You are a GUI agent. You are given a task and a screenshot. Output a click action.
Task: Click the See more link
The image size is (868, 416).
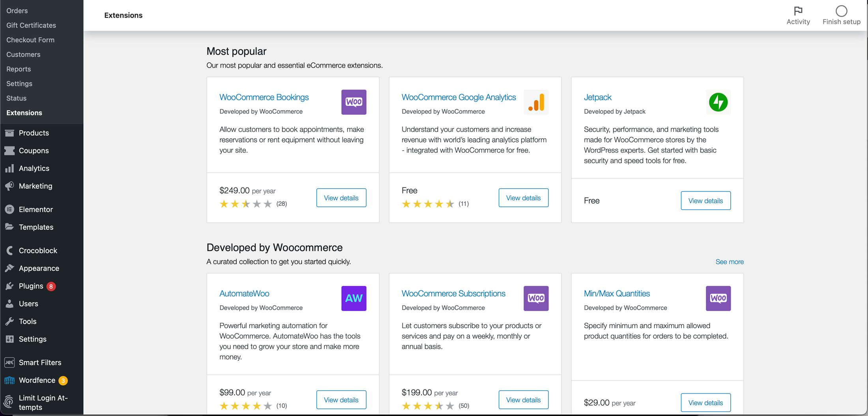pyautogui.click(x=729, y=262)
